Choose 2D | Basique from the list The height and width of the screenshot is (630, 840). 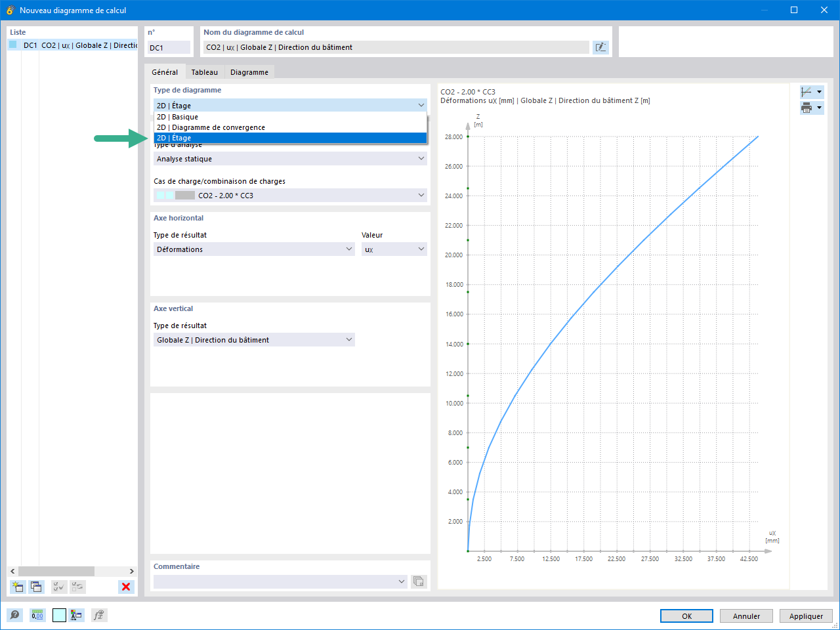click(290, 117)
